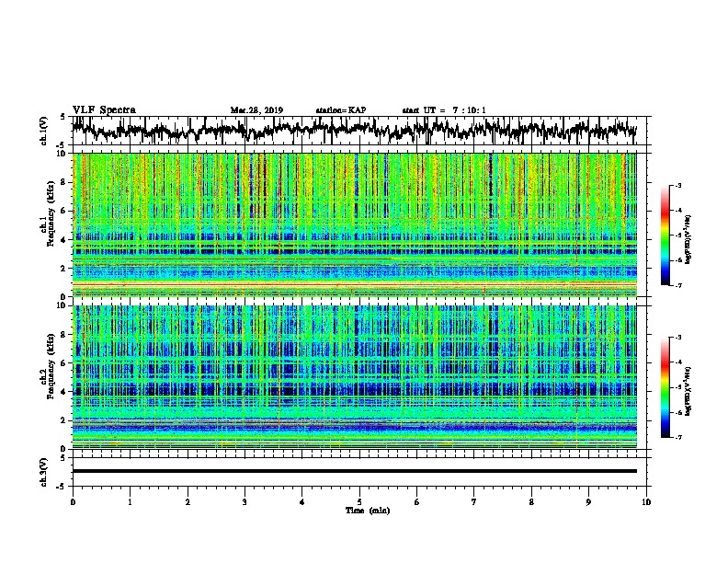728x563 pixels.
Task: Click the "-4" tick on ch.1 colorbar
Action: pos(677,211)
